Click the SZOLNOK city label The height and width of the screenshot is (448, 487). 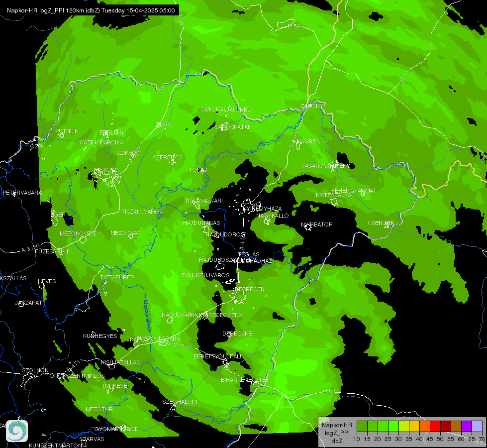click(35, 370)
